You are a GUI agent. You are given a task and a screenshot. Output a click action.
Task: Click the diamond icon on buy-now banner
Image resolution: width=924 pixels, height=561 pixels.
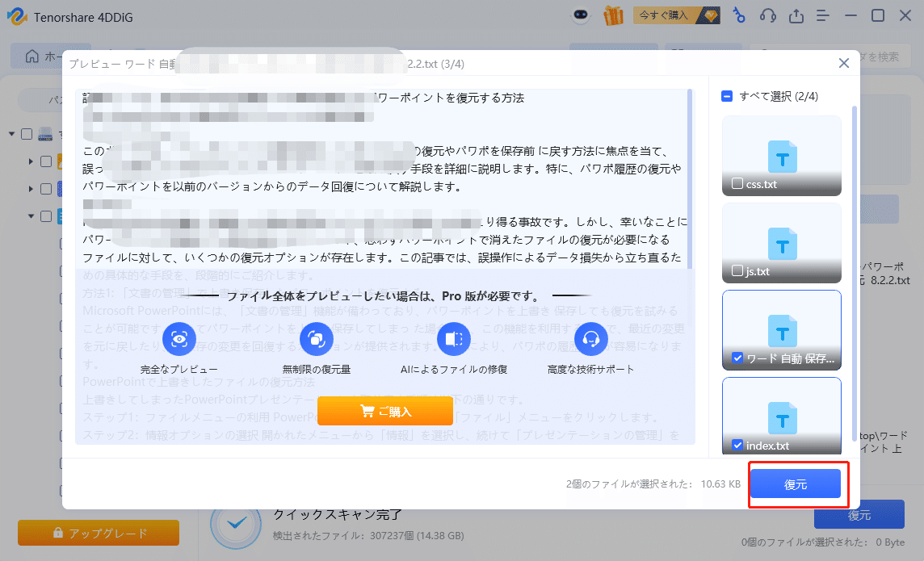click(710, 15)
